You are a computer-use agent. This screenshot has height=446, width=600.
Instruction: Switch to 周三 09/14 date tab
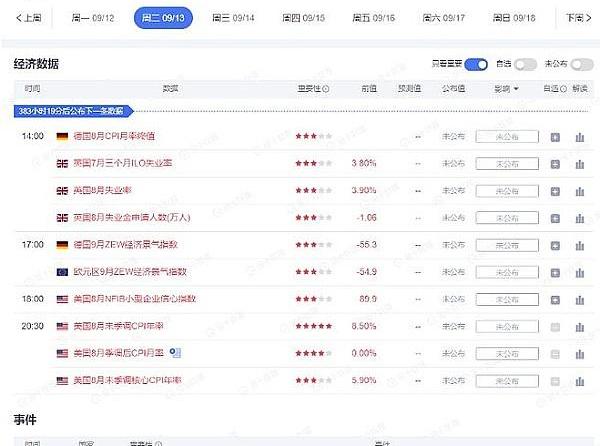pyautogui.click(x=233, y=18)
